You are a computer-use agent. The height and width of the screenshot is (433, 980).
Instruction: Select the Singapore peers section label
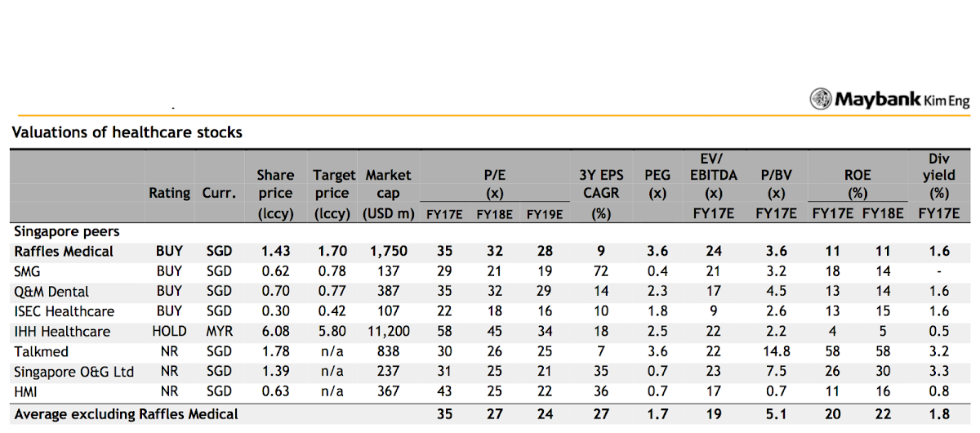click(x=67, y=232)
